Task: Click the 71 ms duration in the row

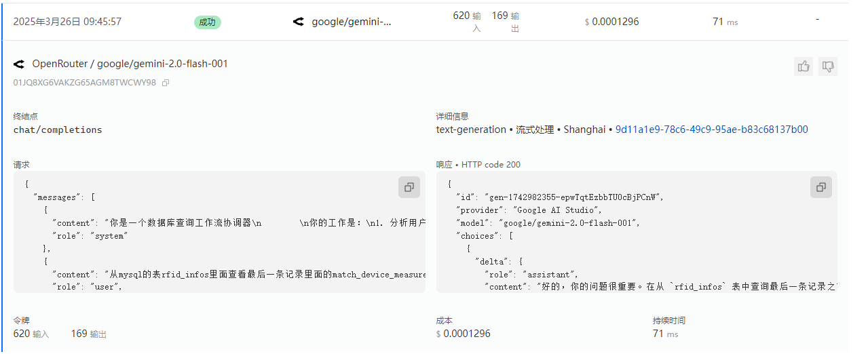Action: pyautogui.click(x=725, y=22)
